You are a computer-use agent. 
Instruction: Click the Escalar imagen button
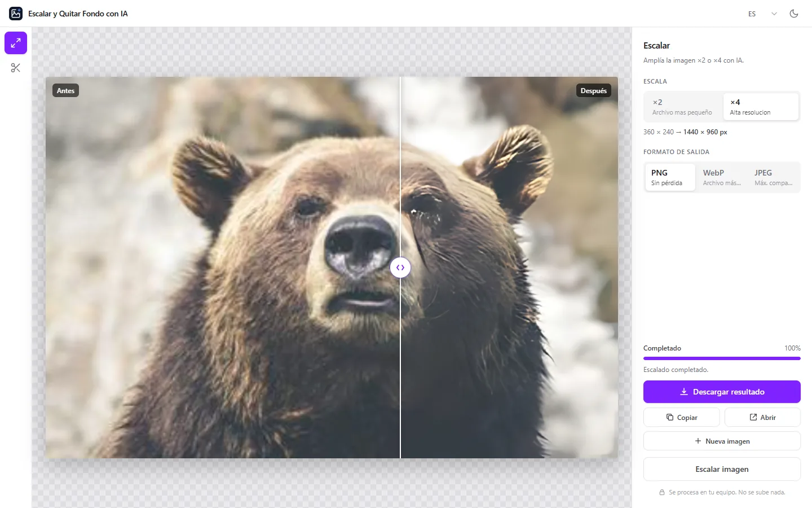tap(722, 469)
